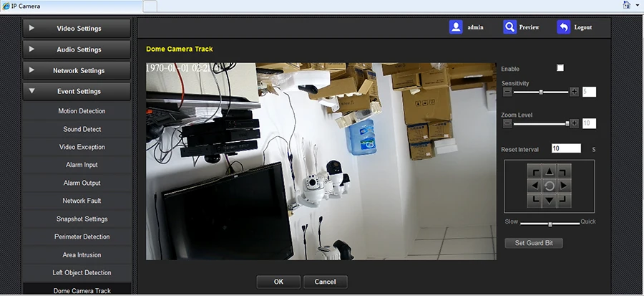Viewport: 644px width, 296px height.
Task: Move camera down-right with PTZ corner
Action: (x=564, y=201)
